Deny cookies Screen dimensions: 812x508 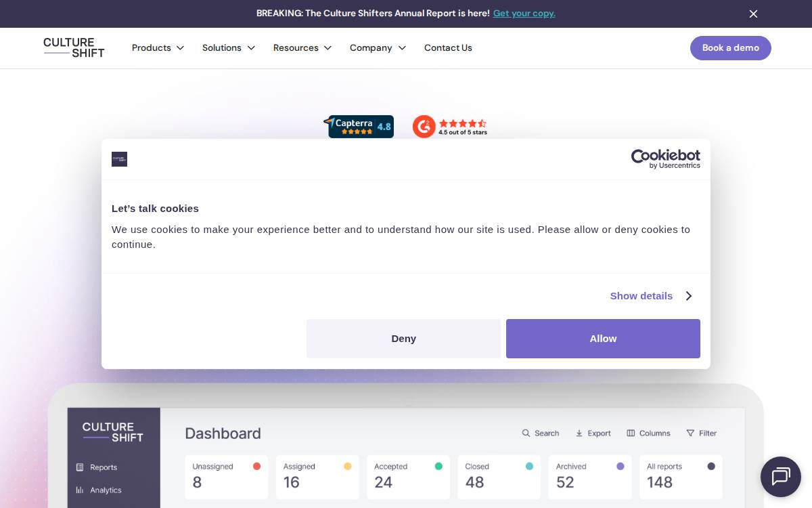pos(403,339)
